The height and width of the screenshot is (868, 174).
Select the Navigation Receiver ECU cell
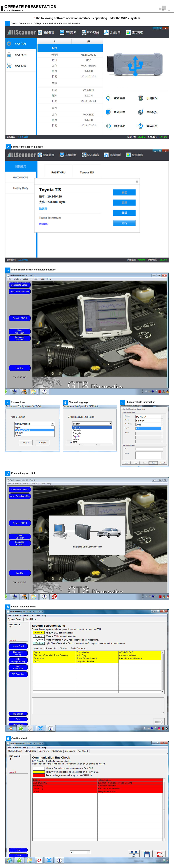click(x=97, y=661)
